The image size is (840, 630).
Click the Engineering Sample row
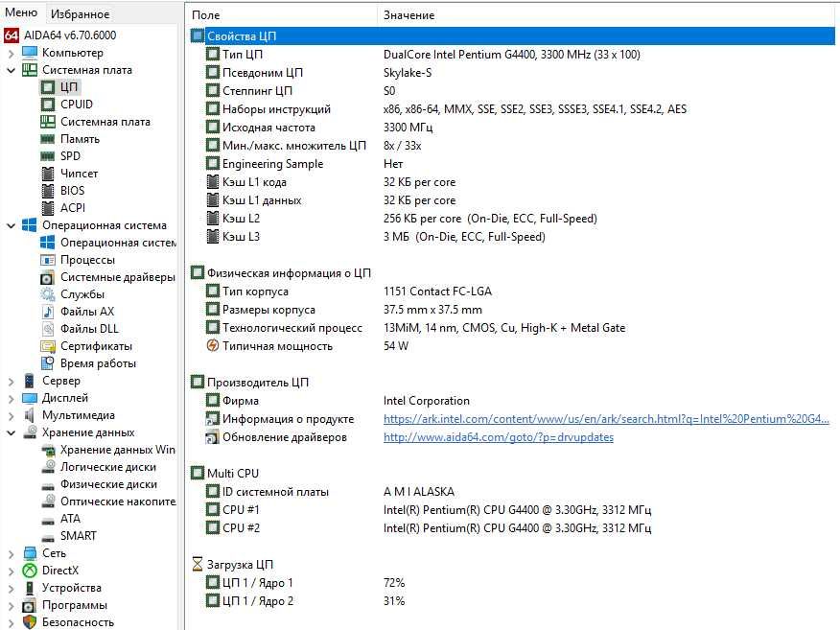tap(512, 163)
